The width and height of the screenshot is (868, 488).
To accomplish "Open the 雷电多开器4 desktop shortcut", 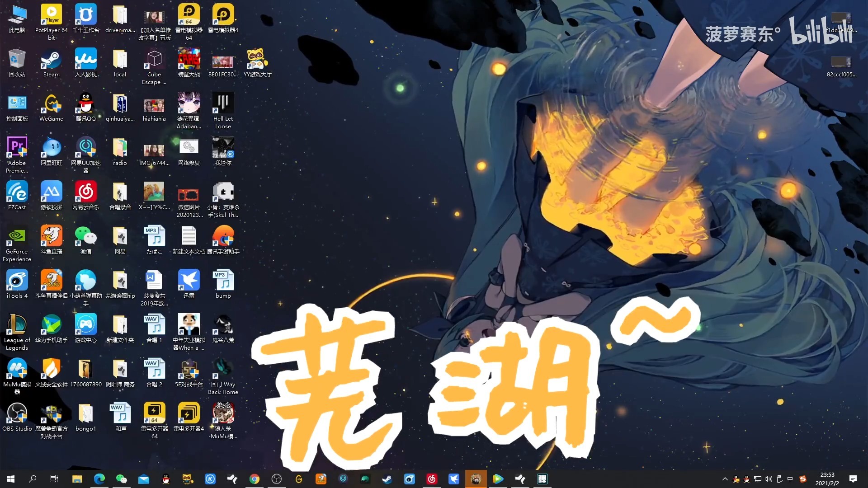I will coord(189,417).
